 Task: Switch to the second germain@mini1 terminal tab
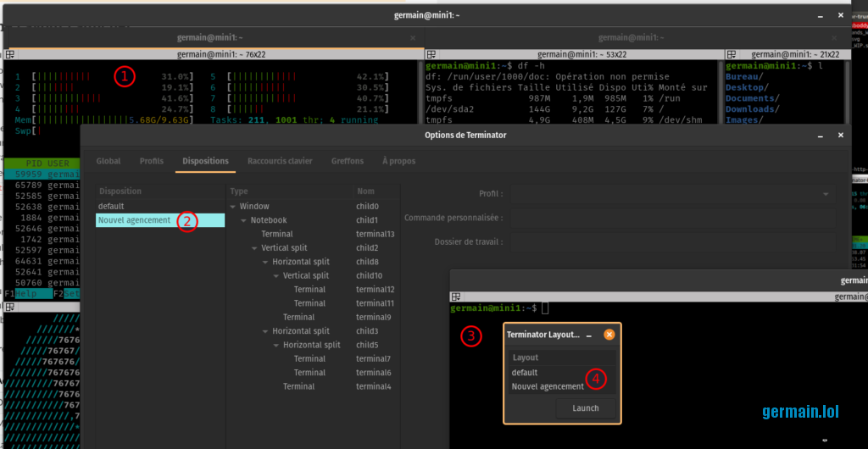(631, 37)
